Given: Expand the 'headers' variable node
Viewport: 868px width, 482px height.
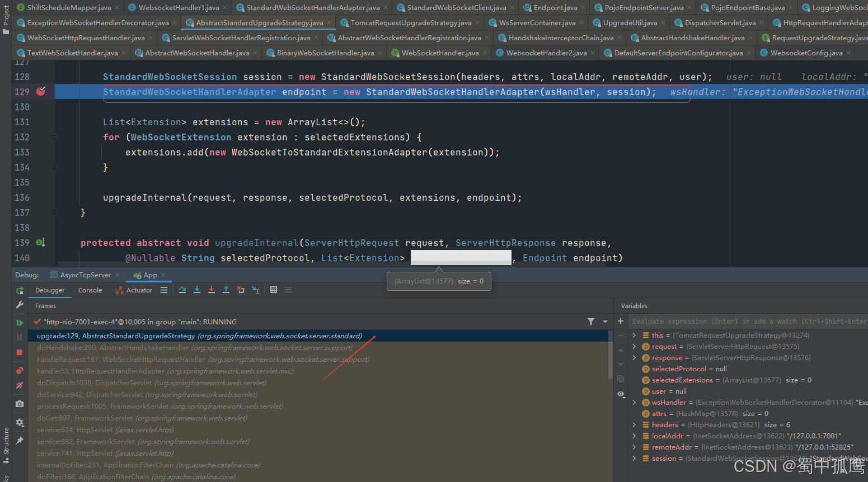Looking at the screenshot, I should (634, 425).
